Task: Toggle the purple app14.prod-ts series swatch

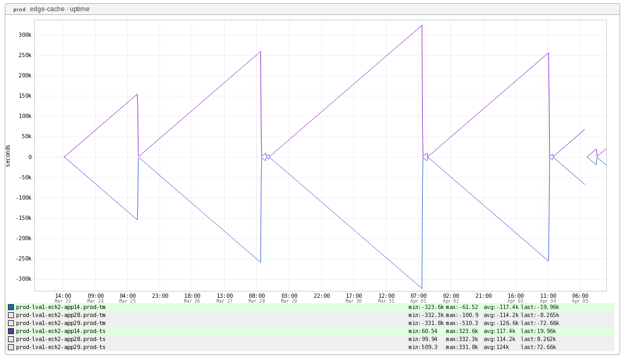Action: point(11,331)
